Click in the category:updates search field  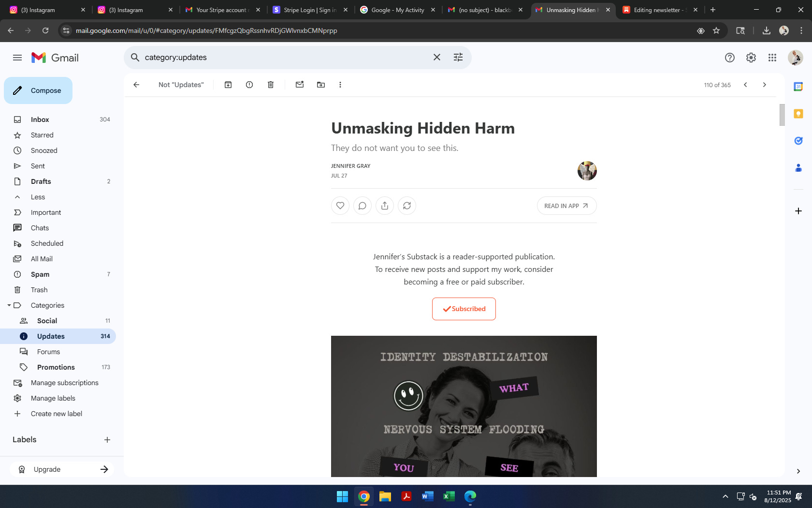(x=285, y=57)
